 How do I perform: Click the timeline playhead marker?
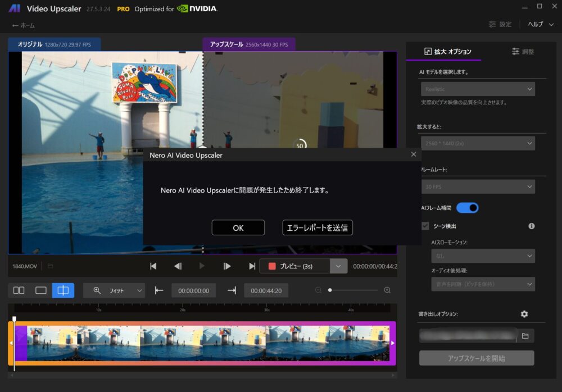[x=15, y=318]
